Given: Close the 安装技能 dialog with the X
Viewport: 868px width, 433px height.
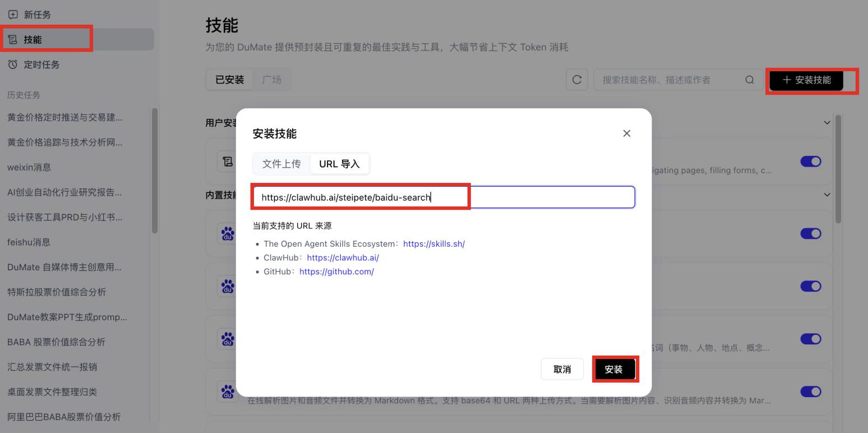Looking at the screenshot, I should pos(626,133).
